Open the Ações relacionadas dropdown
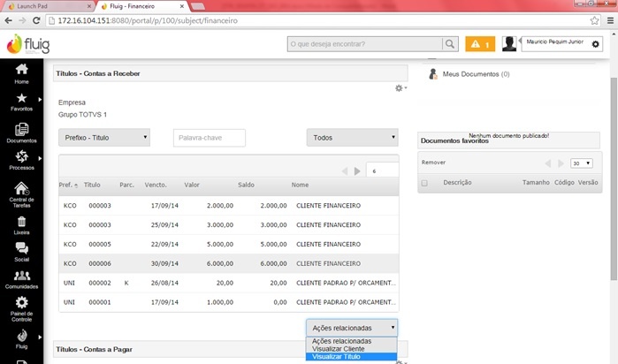618x364 pixels. (352, 328)
